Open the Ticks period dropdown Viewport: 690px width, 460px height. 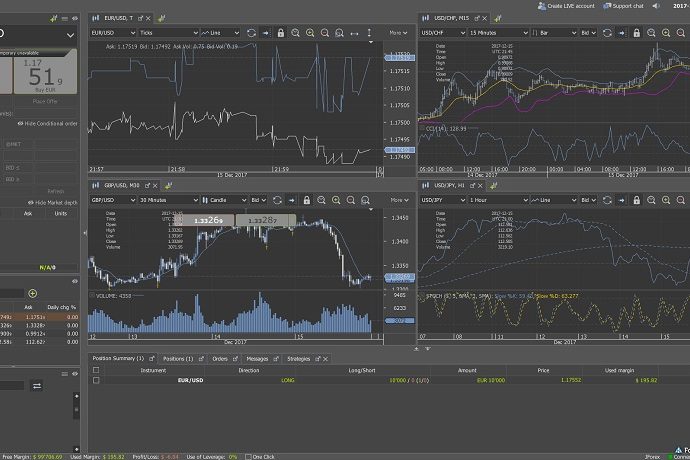click(169, 33)
